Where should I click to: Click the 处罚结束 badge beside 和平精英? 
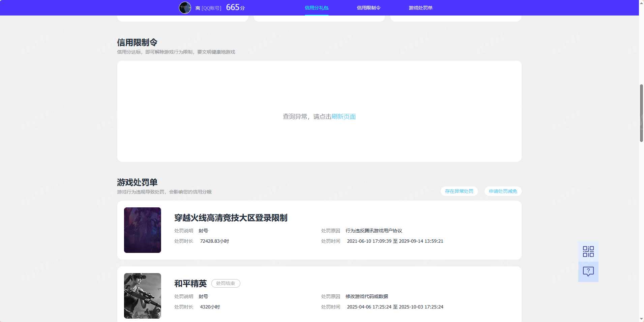click(x=226, y=284)
